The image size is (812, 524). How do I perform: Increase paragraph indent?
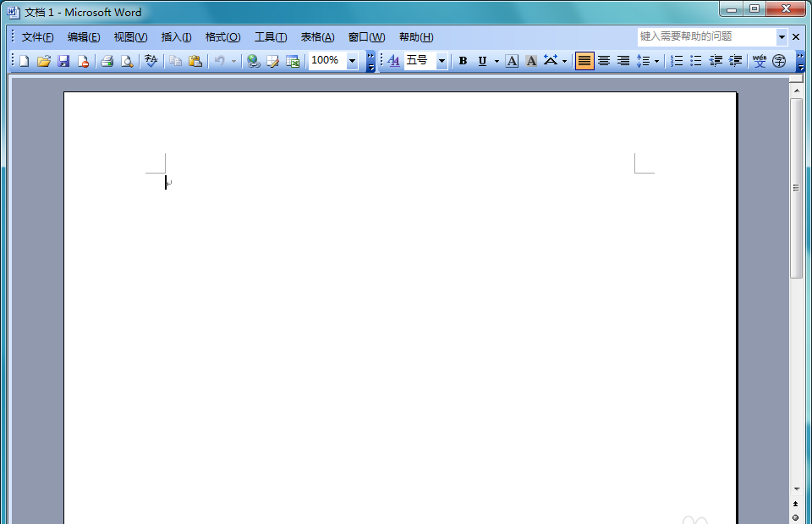coord(736,61)
